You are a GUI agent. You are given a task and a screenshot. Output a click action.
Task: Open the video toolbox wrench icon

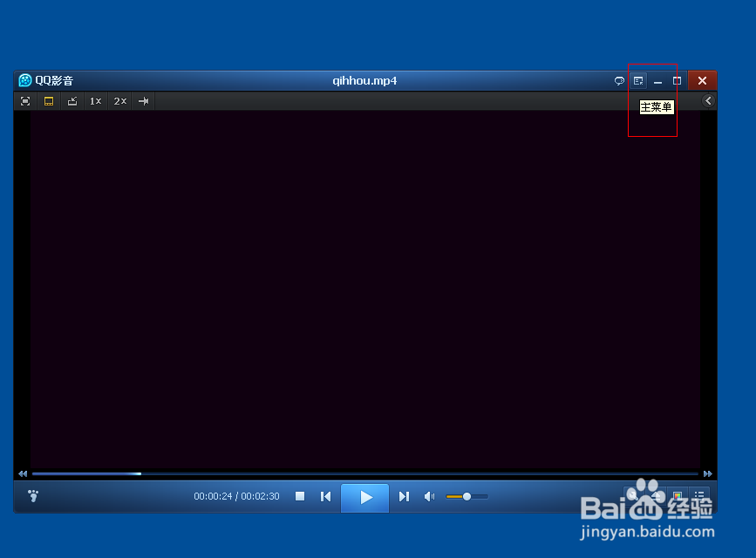click(x=632, y=495)
